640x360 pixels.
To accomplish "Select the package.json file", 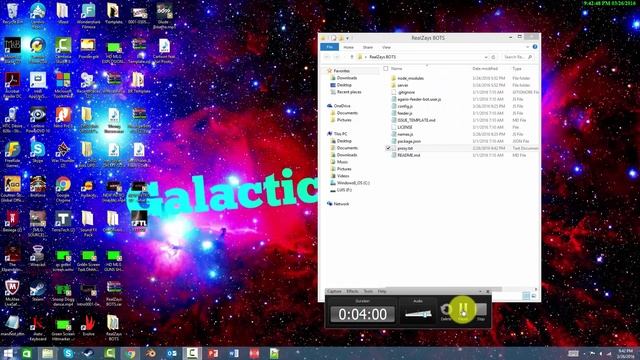I will coord(409,141).
